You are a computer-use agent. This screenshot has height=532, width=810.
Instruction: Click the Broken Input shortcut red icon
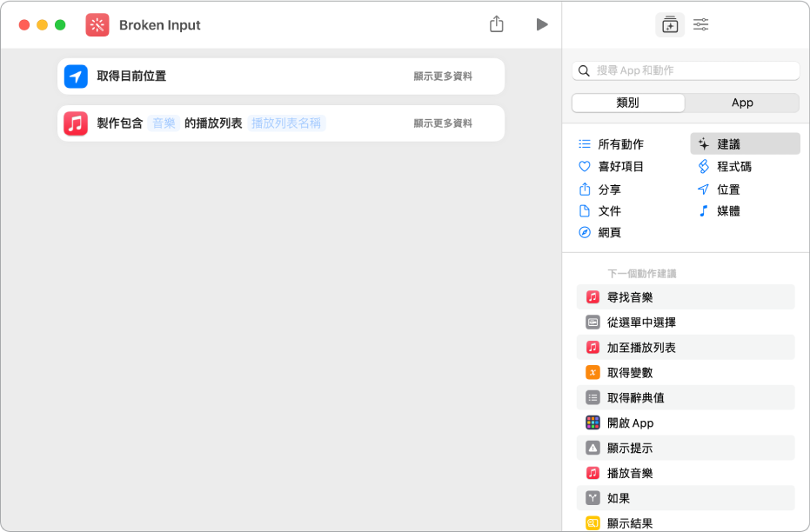tap(97, 24)
